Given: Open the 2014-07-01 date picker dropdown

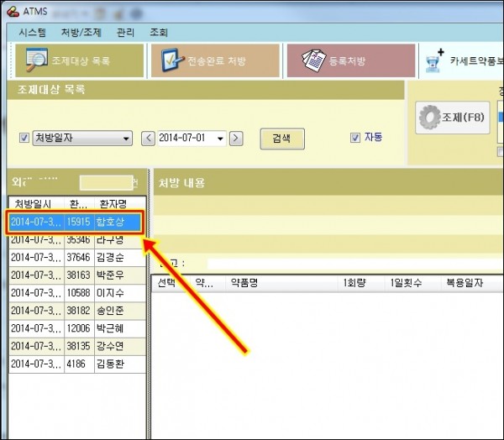Looking at the screenshot, I should pyautogui.click(x=221, y=139).
